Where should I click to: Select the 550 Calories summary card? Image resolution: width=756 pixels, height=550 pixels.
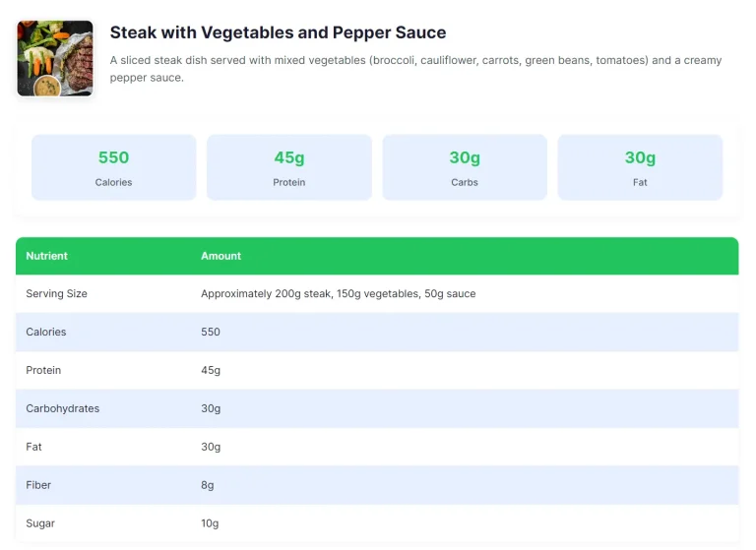click(114, 167)
